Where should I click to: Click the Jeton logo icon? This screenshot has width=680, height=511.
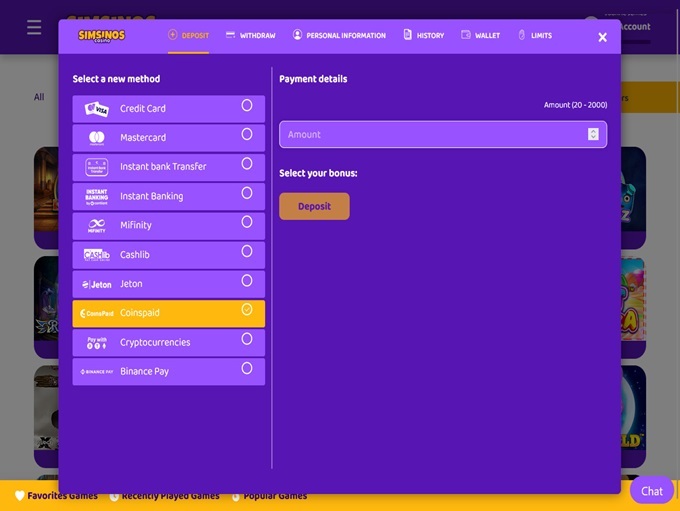97,284
